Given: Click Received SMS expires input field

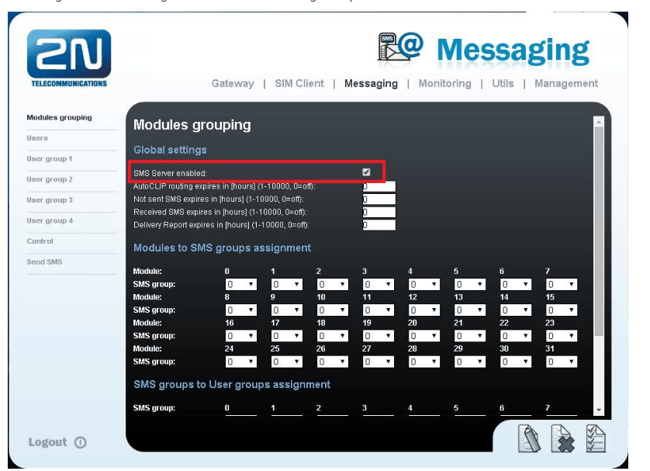Looking at the screenshot, I should point(379,212).
